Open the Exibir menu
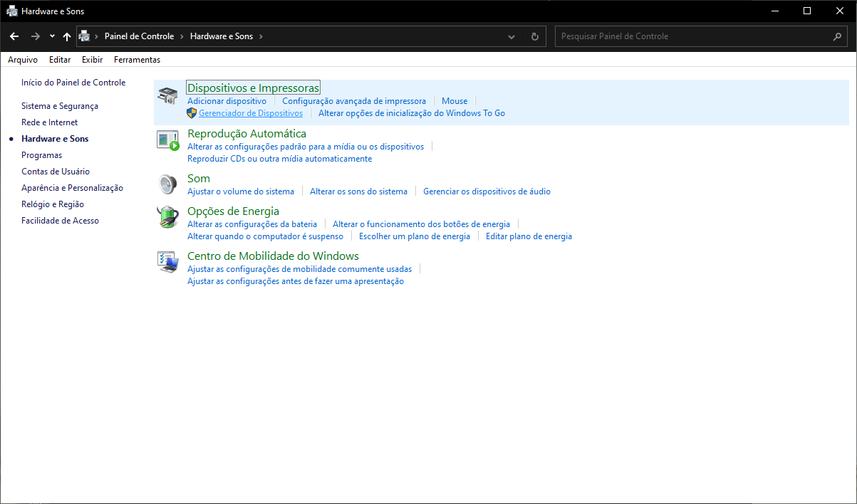Screen dimensions: 857x504 (92, 60)
